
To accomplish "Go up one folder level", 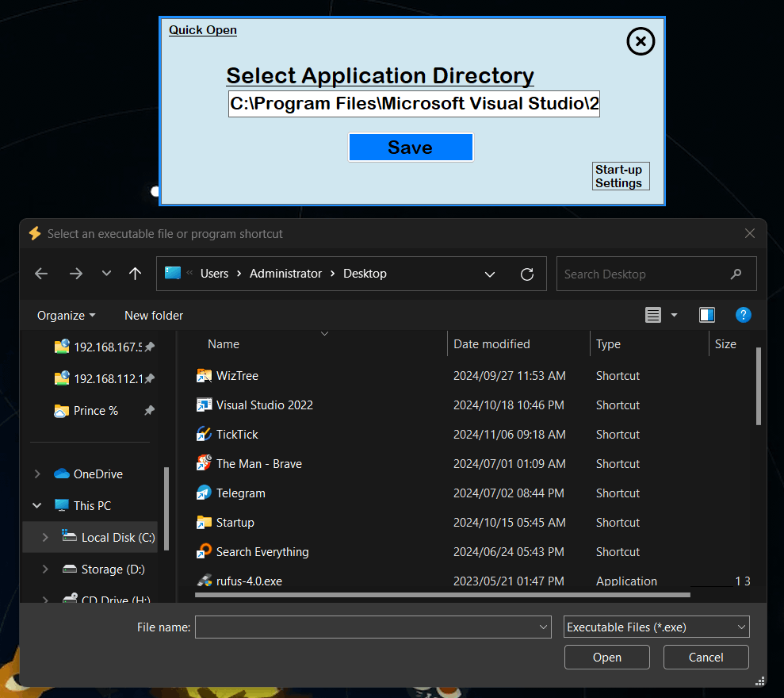I will [x=136, y=274].
